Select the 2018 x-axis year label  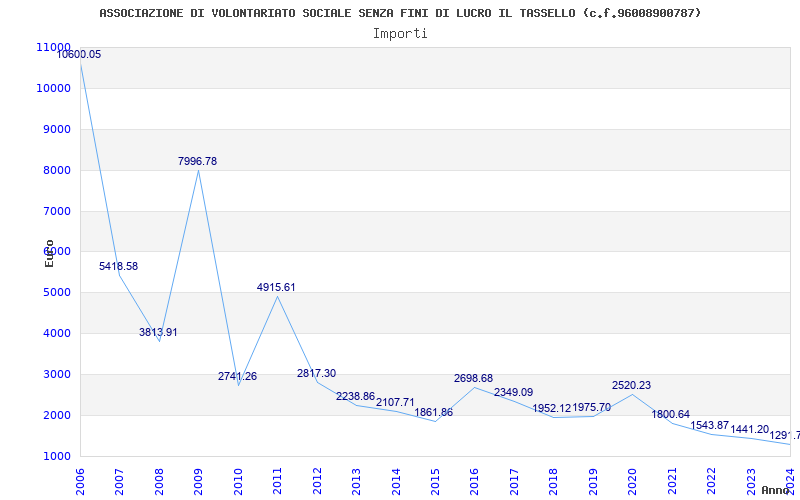(554, 481)
